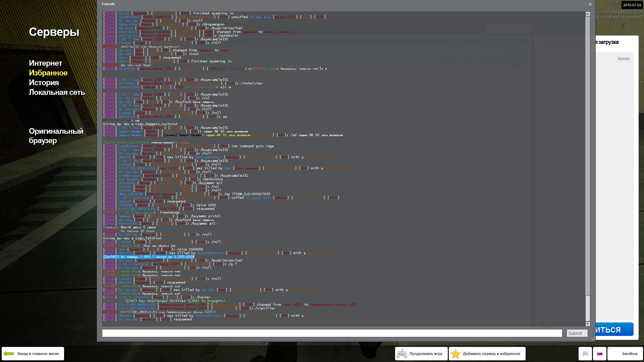Click the LastPrince 'uncuffed' log line
Image resolution: width=644 pixels, height=362 pixels.
coord(214,17)
